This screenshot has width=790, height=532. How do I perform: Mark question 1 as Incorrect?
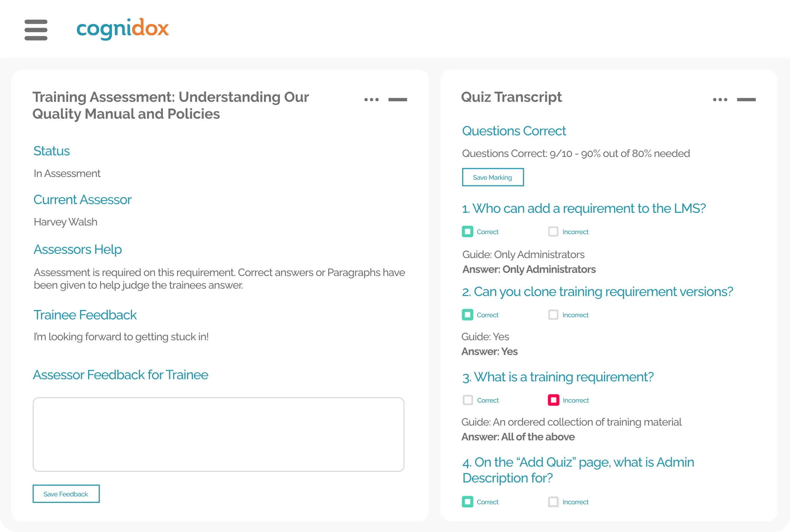[x=553, y=231]
